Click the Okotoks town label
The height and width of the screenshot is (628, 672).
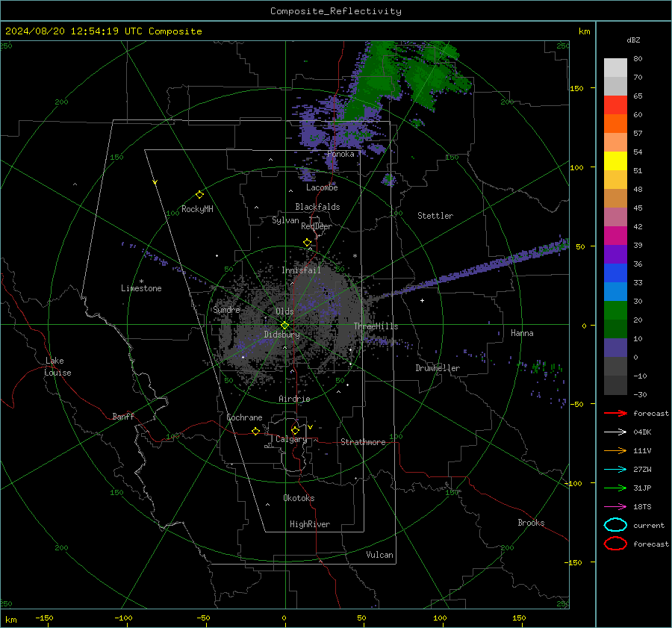point(299,498)
